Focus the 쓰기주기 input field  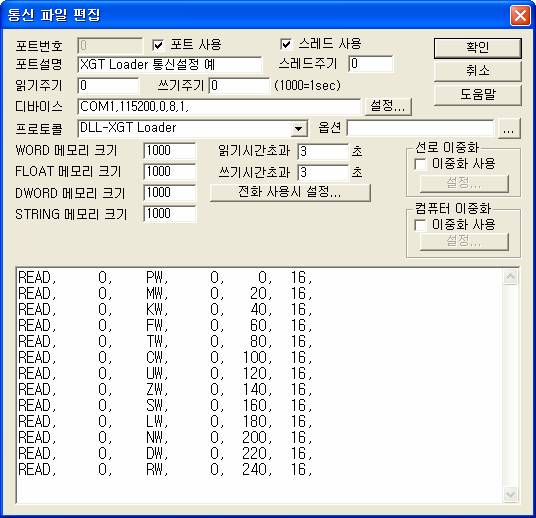coord(239,85)
